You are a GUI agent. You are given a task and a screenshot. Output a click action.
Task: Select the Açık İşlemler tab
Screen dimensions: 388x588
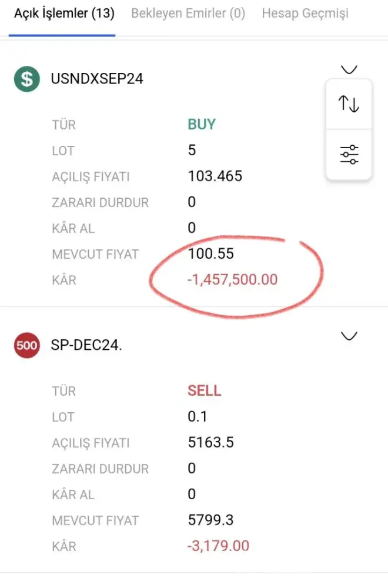[x=64, y=13]
